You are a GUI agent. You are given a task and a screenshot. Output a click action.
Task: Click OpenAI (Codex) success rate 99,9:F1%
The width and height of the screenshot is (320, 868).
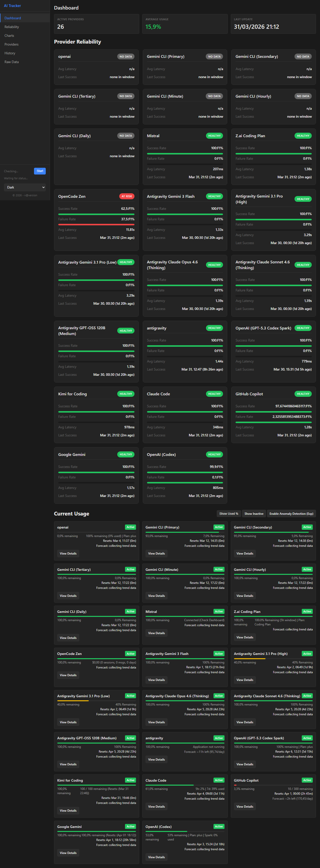216,467
